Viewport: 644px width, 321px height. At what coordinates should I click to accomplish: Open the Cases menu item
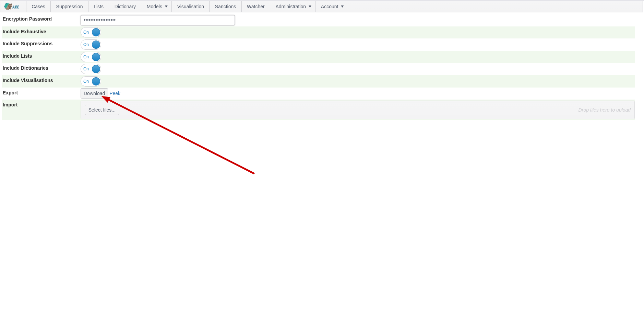click(38, 7)
